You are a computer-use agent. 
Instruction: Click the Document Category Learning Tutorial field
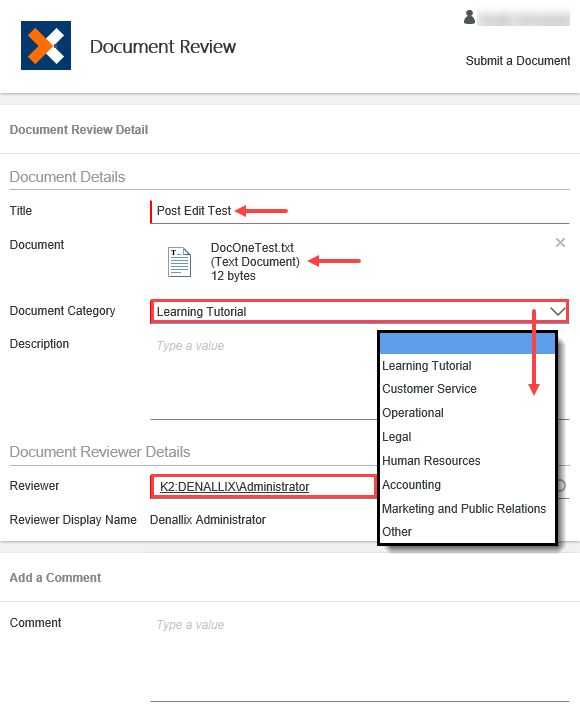click(360, 311)
